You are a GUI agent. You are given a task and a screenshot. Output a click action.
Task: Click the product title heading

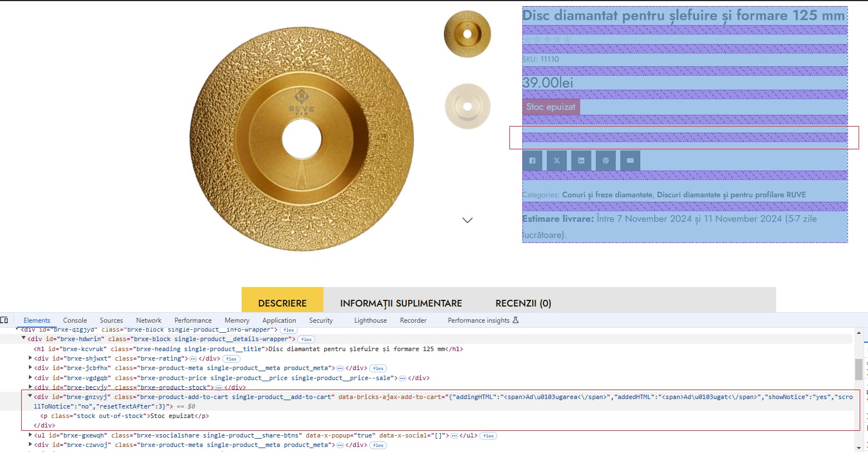point(684,16)
